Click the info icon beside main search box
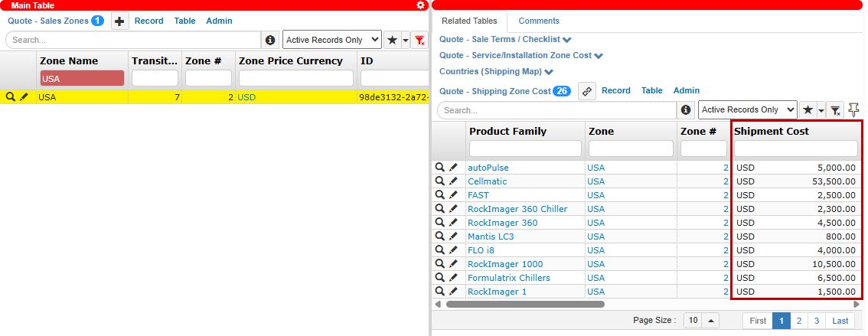Screen dimensions: 868x336 [x=269, y=40]
